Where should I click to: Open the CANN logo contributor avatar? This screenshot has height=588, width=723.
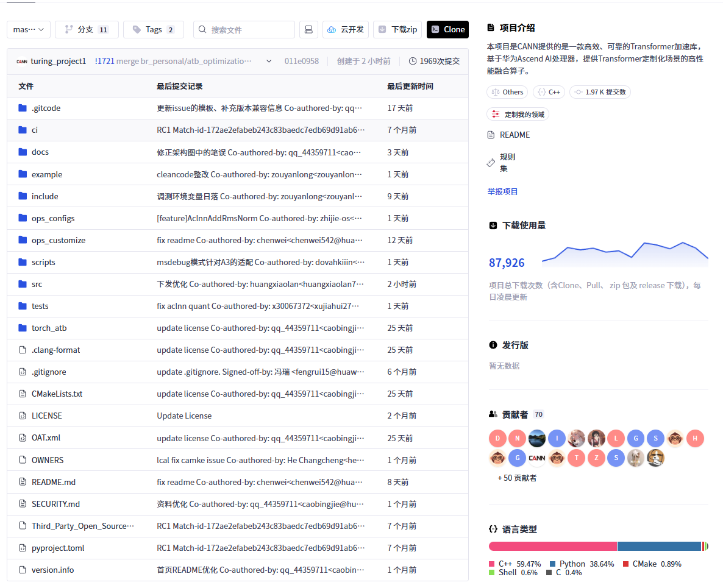pyautogui.click(x=536, y=458)
